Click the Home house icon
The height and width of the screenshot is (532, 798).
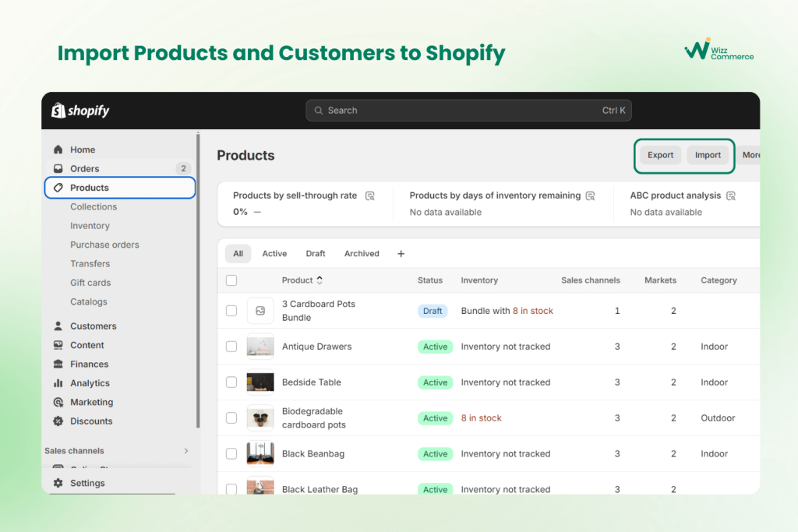[58, 150]
